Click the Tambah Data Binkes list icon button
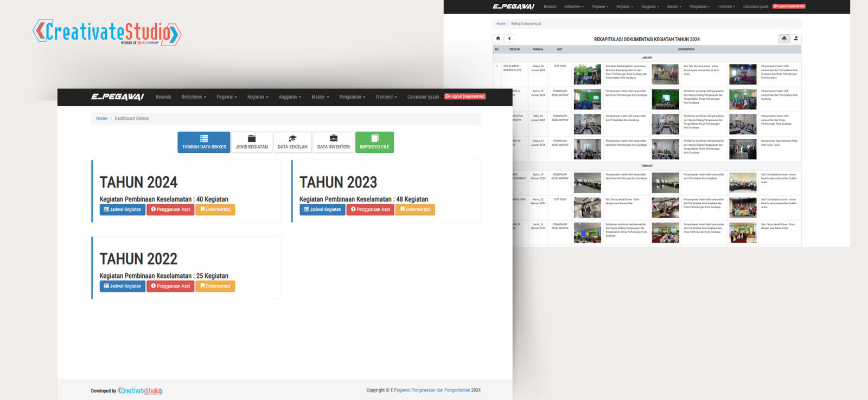The height and width of the screenshot is (400, 868). (204, 142)
